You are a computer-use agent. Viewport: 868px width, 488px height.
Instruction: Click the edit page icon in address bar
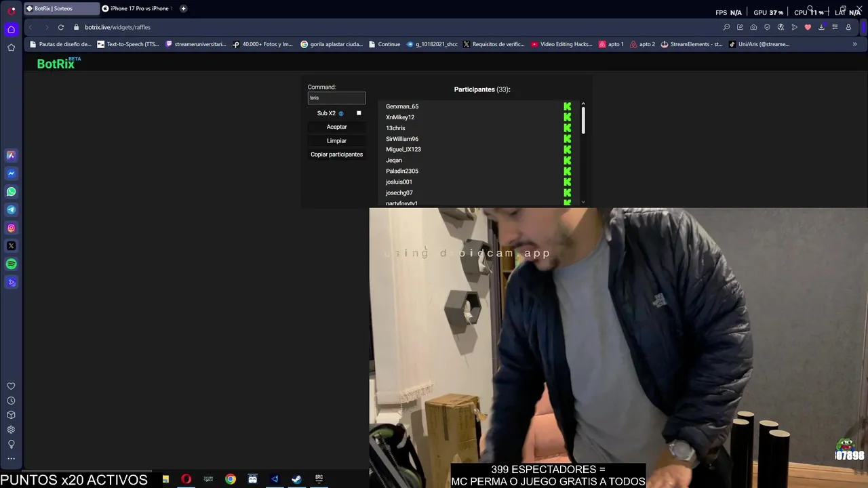(x=740, y=27)
